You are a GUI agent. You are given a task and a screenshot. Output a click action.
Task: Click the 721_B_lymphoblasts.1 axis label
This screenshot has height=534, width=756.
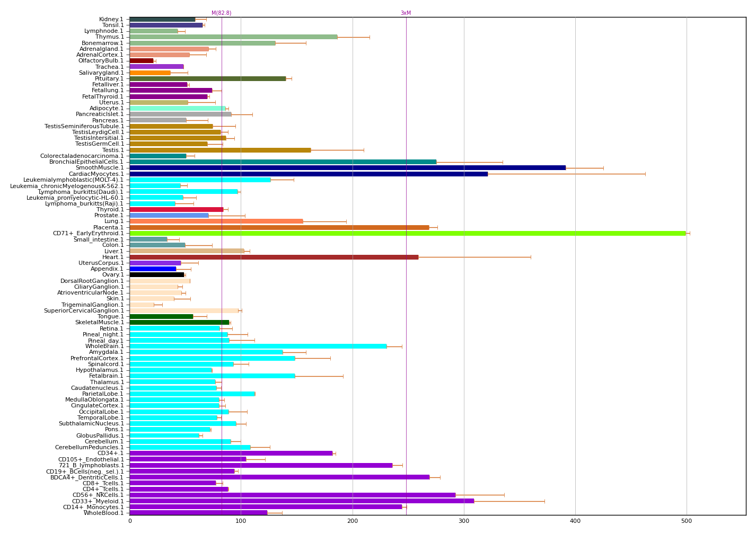(x=91, y=465)
